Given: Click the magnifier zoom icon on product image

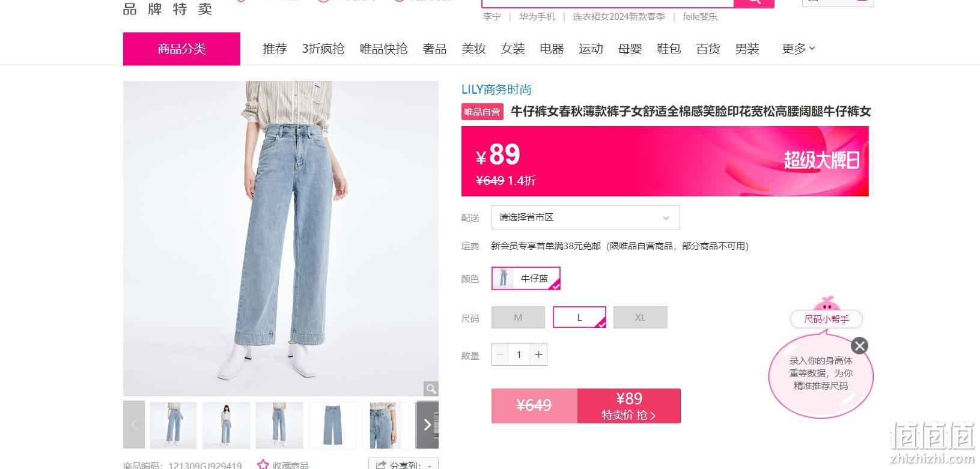Looking at the screenshot, I should click(x=431, y=389).
